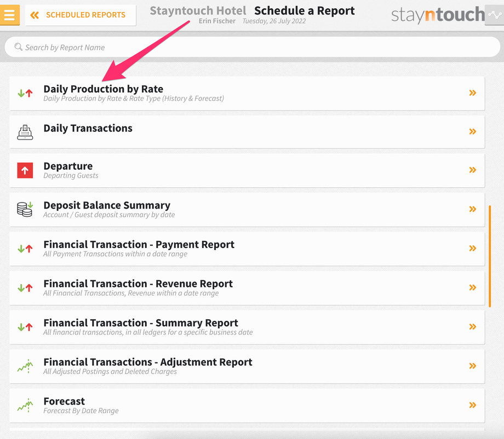Click the green chart icon for Forecast
Viewport: 504px width, 439px height.
[x=25, y=405]
